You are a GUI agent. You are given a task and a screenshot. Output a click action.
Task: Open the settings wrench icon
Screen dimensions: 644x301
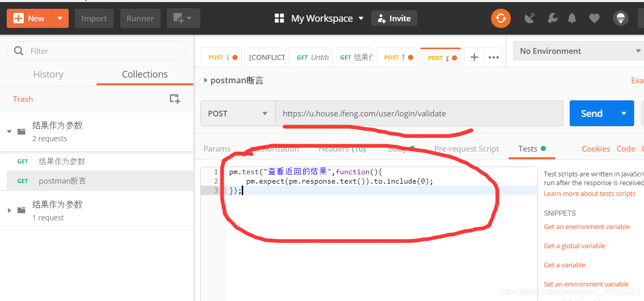[x=552, y=19]
